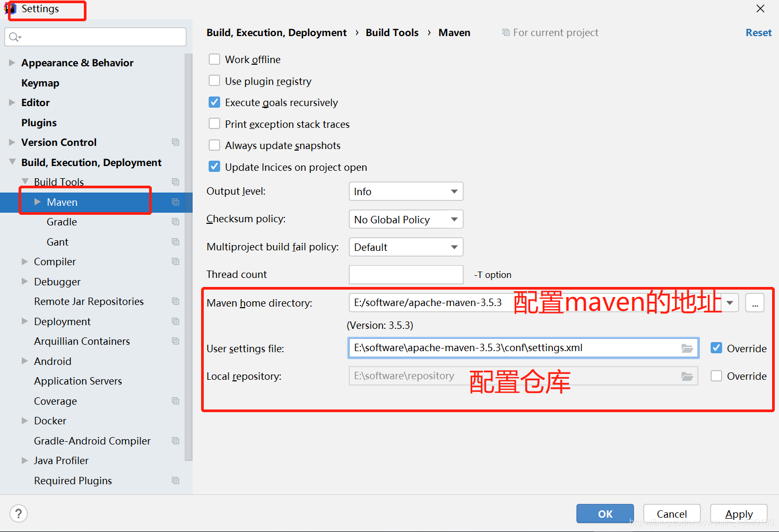Viewport: 779px width, 532px height.
Task: Expand the Java Profiler node
Action: (24, 460)
